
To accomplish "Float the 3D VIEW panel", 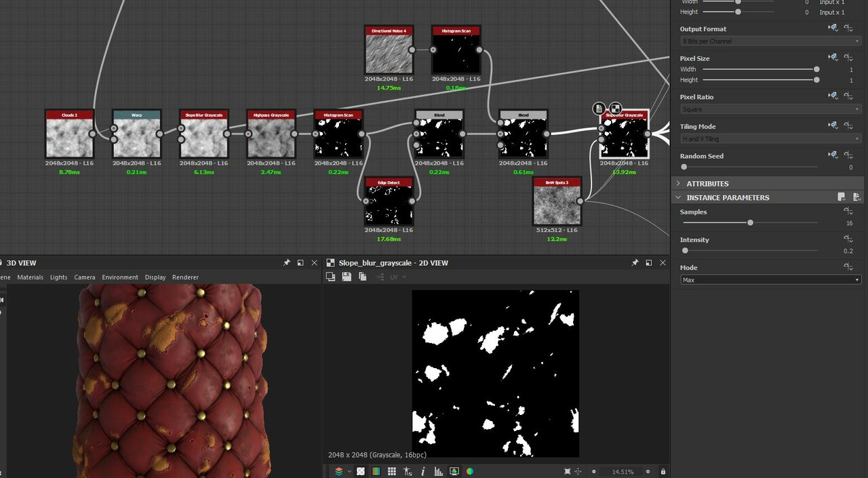I will (300, 262).
